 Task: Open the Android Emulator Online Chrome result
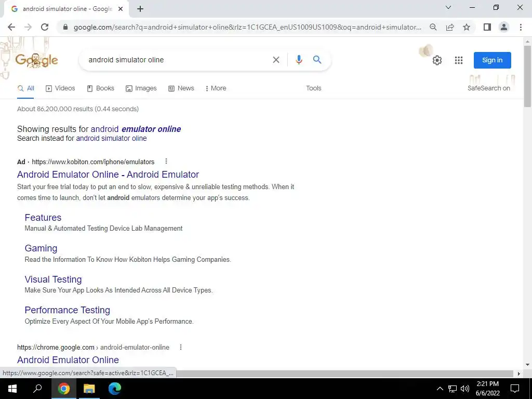68,360
